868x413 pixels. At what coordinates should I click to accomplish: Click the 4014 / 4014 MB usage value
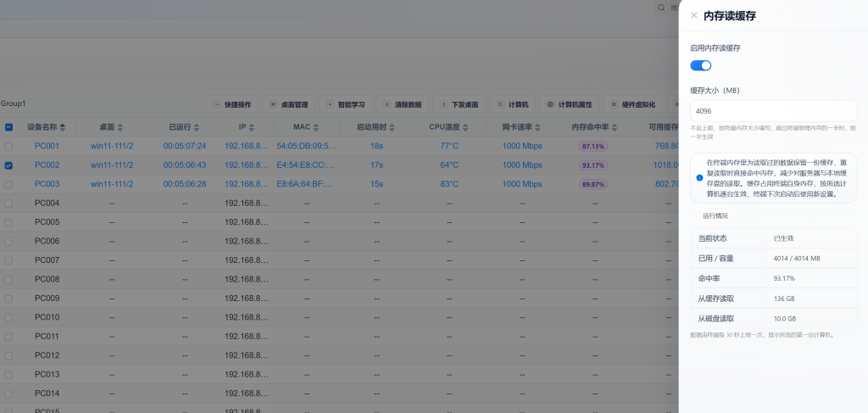tap(797, 259)
